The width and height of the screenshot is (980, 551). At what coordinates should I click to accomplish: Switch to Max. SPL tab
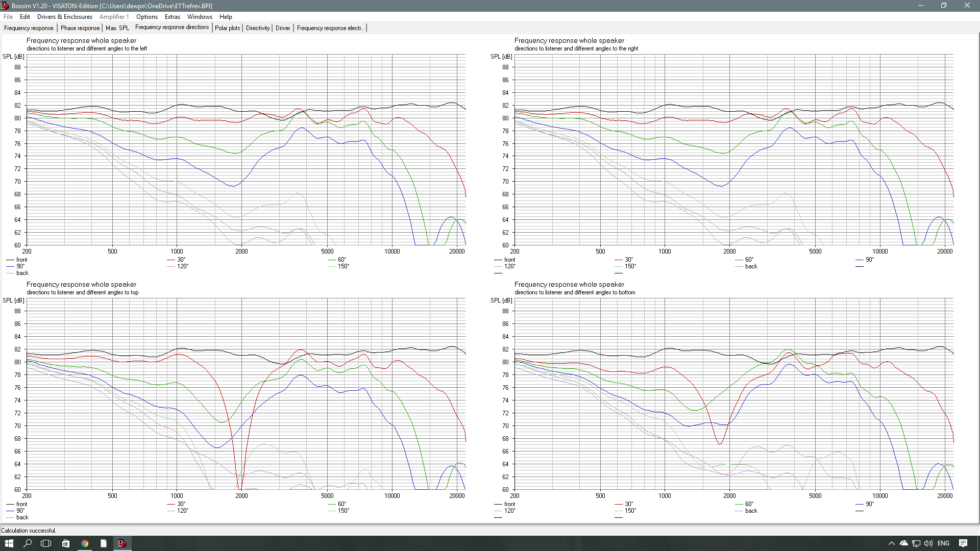click(x=117, y=28)
